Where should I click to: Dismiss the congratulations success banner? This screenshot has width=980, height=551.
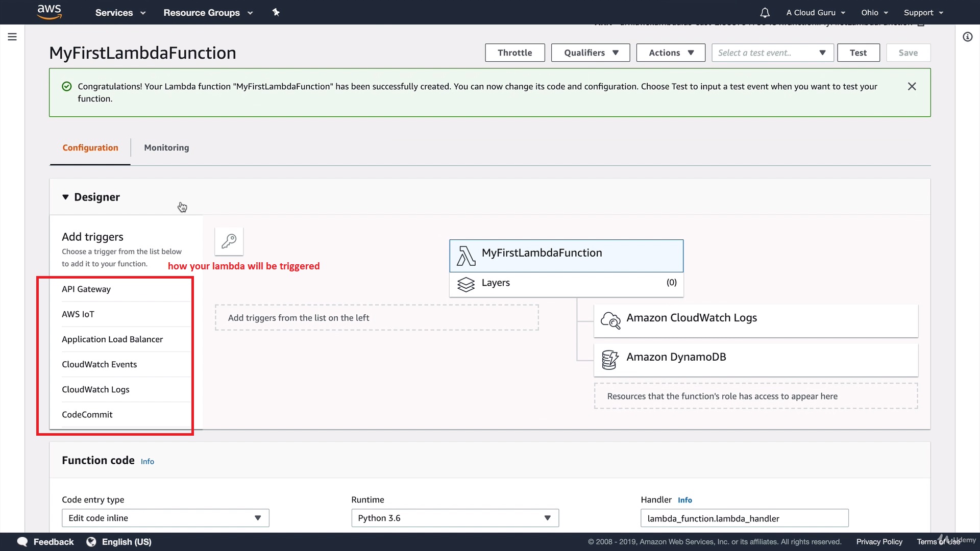click(x=912, y=87)
